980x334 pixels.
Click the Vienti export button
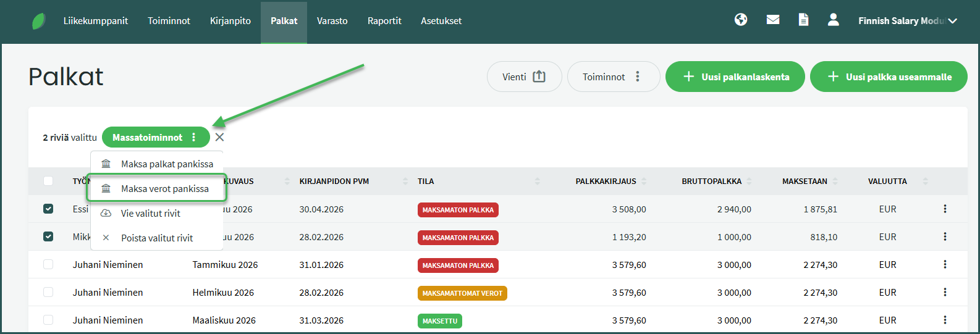[x=524, y=77]
